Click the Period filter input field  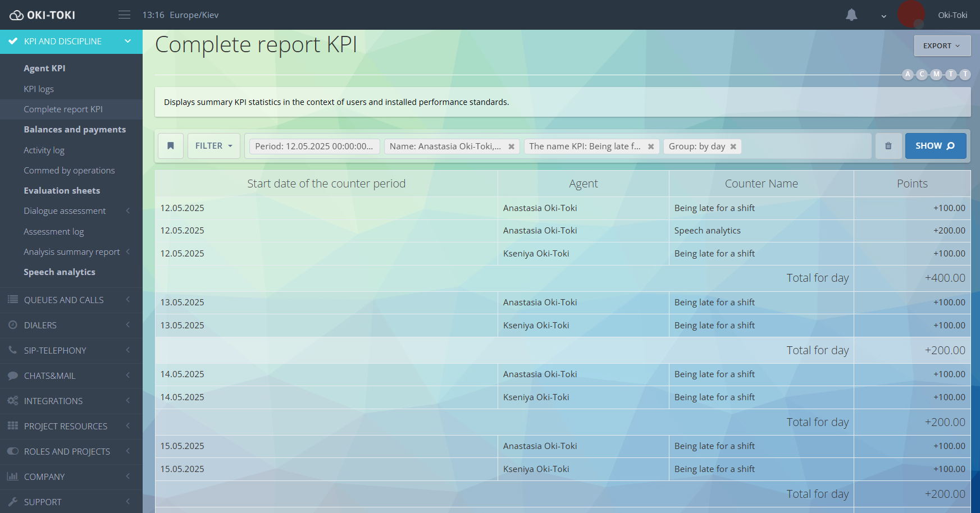pyautogui.click(x=313, y=146)
